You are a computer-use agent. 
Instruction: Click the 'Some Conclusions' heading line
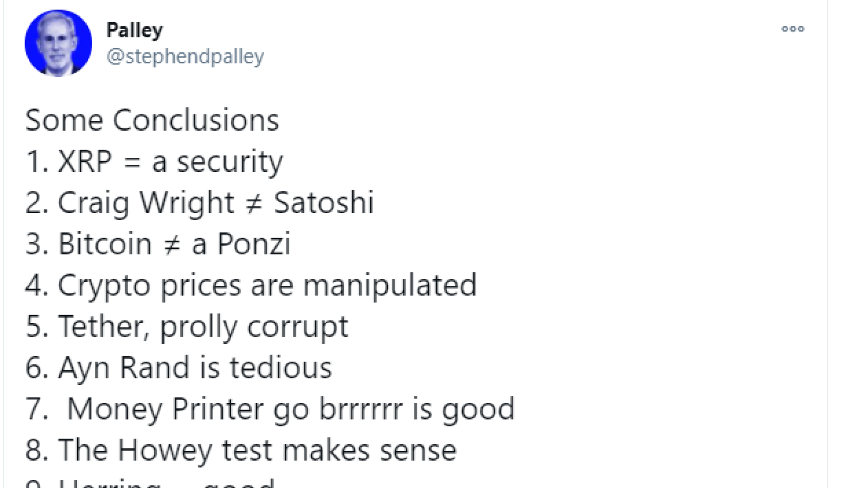coord(152,120)
